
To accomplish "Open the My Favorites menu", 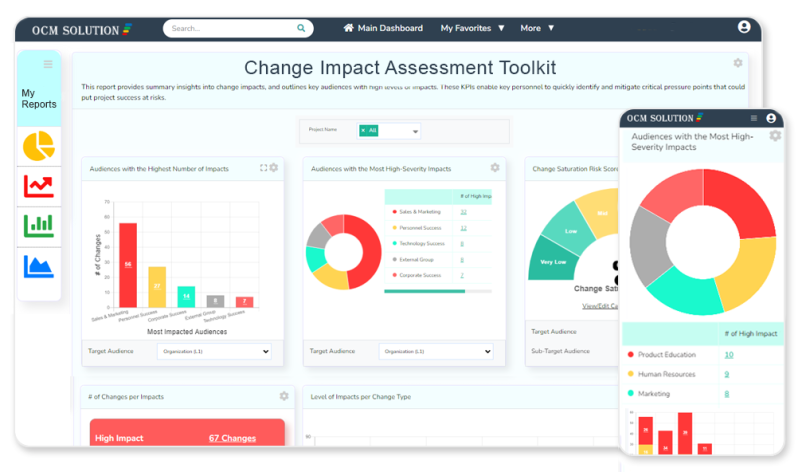I will (472, 28).
